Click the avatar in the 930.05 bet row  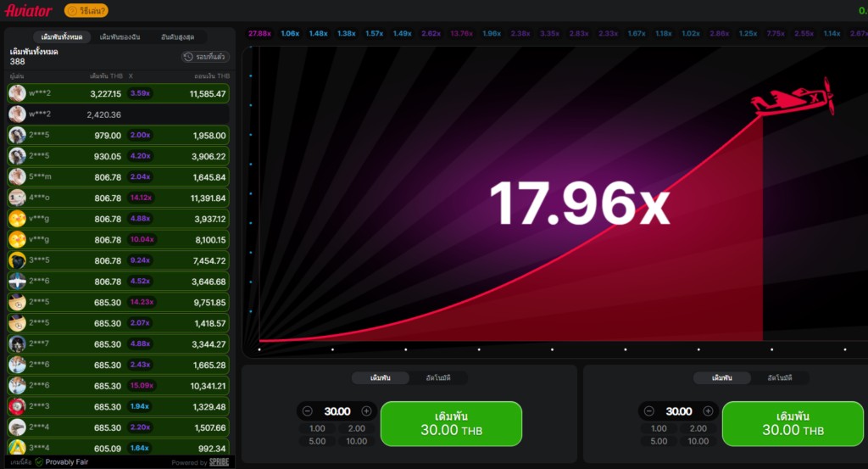[17, 156]
